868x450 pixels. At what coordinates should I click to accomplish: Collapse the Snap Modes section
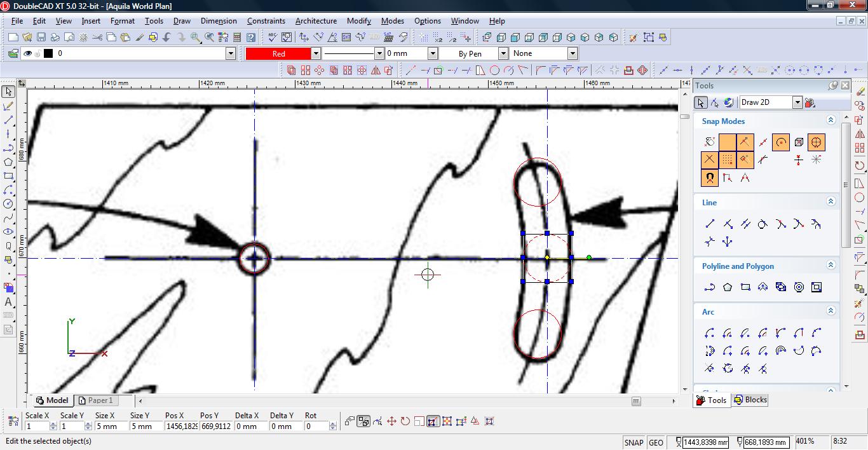point(831,120)
